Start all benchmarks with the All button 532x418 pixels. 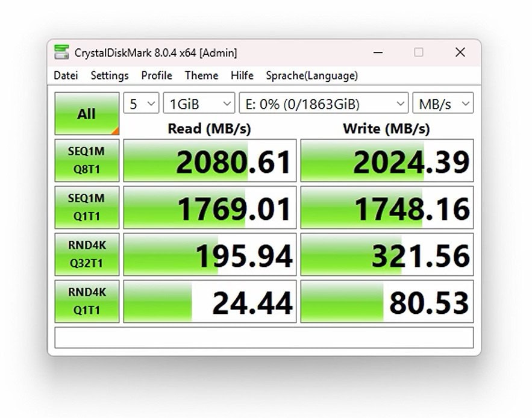(87, 114)
